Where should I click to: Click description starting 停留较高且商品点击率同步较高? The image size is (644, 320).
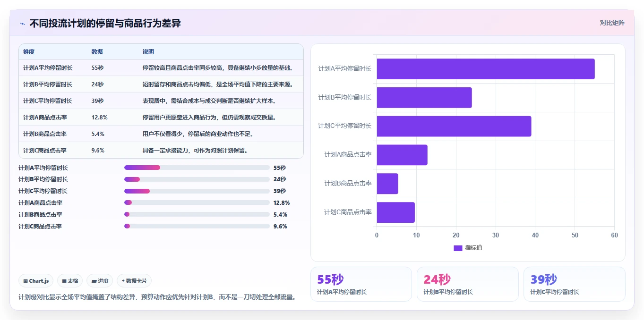[x=218, y=68]
